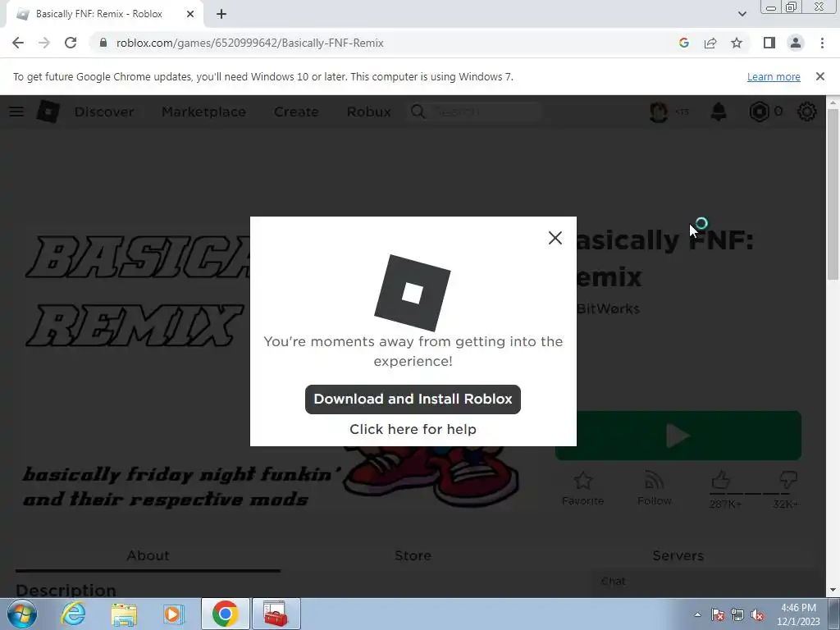Open Chrome profile icon
This screenshot has height=630, width=840.
click(x=796, y=43)
